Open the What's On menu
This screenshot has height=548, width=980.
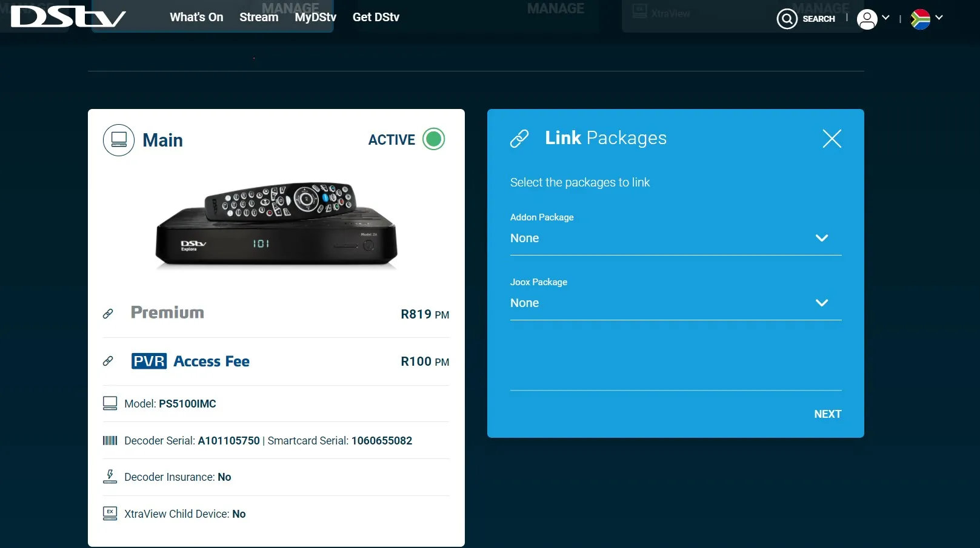pyautogui.click(x=196, y=17)
